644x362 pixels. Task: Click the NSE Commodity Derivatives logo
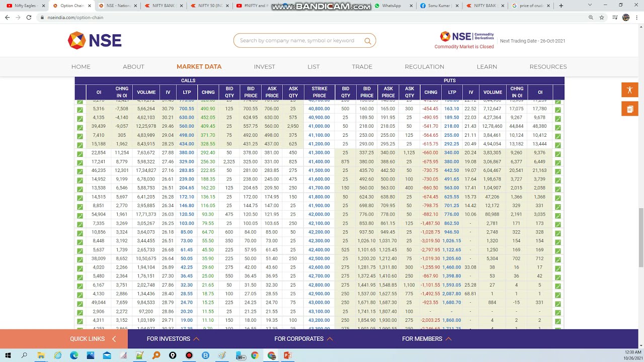click(467, 36)
